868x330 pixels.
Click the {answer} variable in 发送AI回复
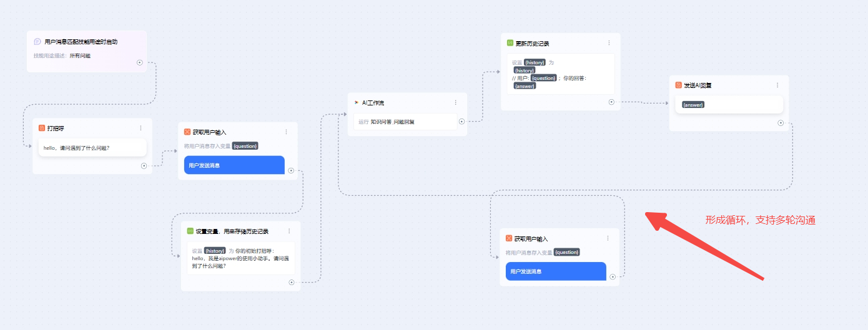693,105
